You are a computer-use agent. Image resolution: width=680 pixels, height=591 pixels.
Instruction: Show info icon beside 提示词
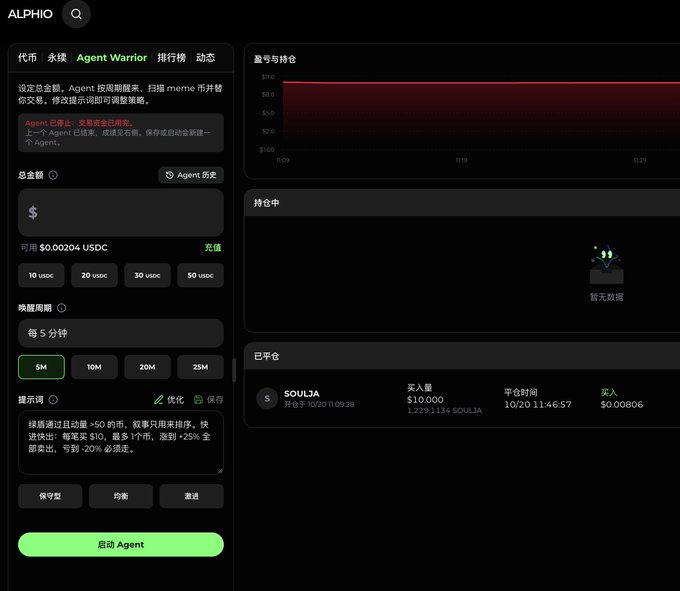[x=53, y=400]
